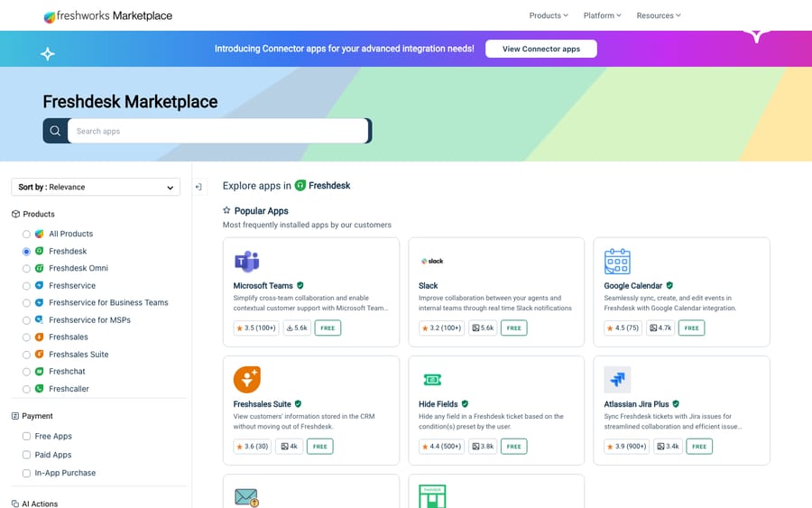Click FREE button on Atlassian Jira Plus card
The height and width of the screenshot is (508, 812).
[x=699, y=447]
